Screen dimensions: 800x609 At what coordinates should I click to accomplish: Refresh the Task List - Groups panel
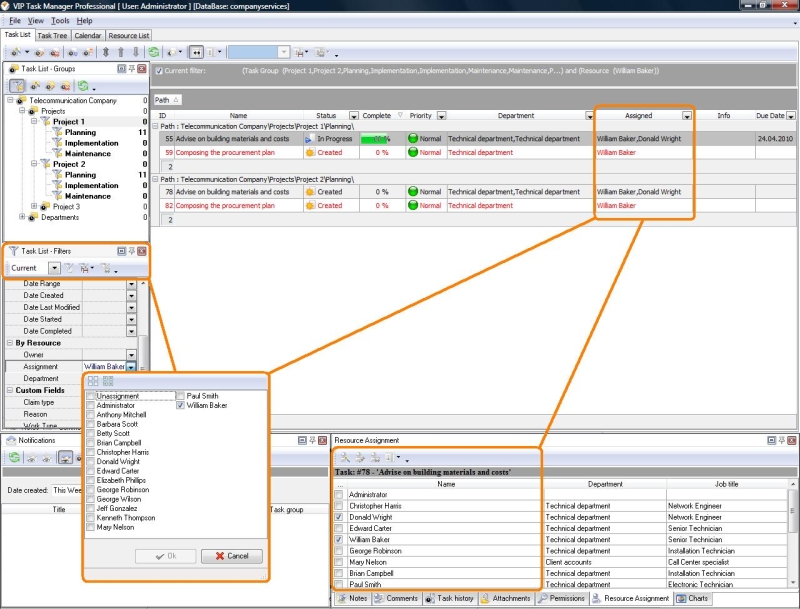[x=83, y=86]
